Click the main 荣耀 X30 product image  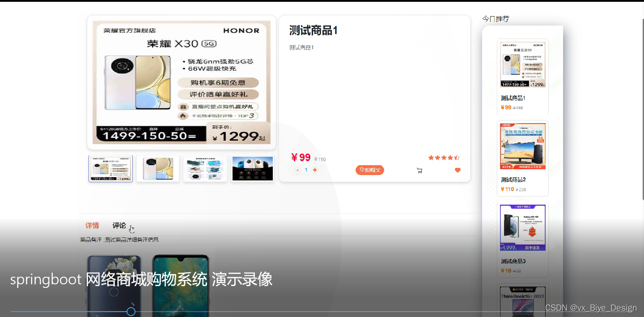tap(182, 82)
